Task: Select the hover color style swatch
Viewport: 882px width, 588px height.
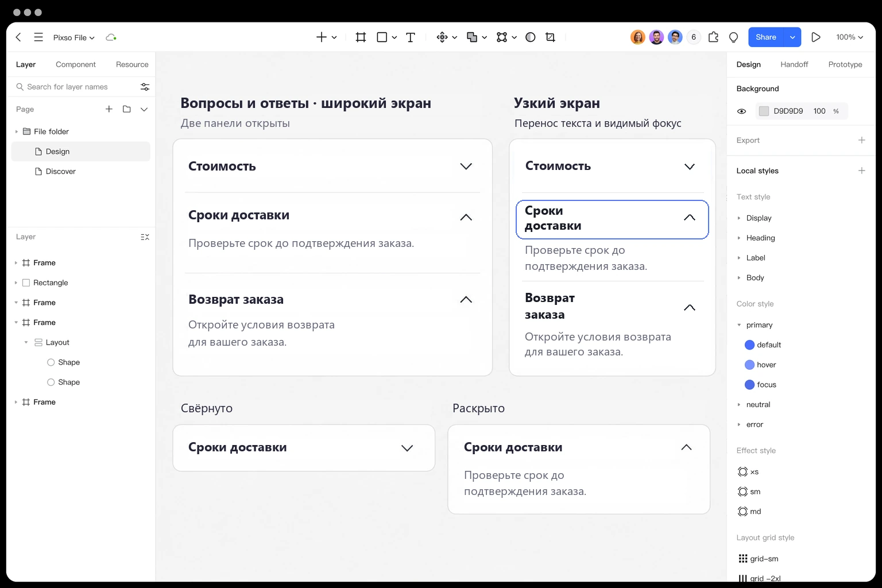Action: click(749, 365)
